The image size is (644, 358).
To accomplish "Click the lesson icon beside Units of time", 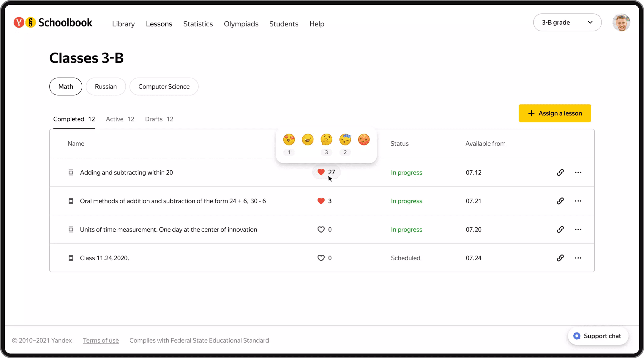I will (x=71, y=229).
